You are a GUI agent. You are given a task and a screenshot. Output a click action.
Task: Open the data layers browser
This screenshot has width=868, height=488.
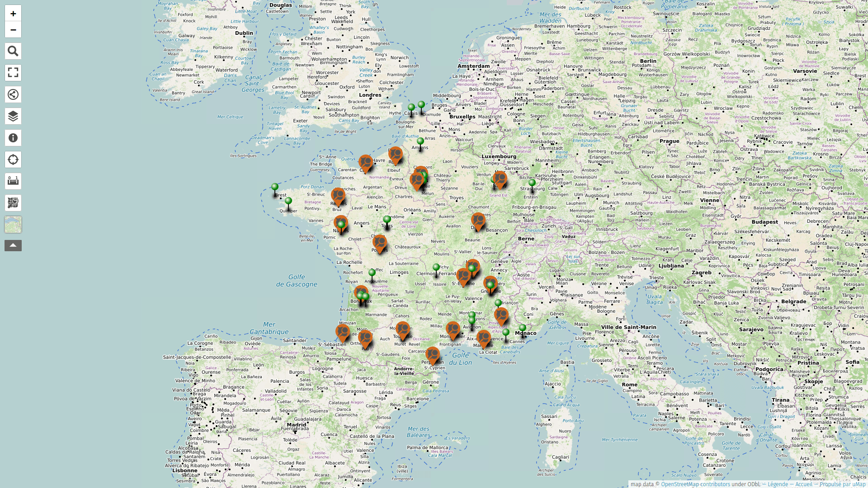pyautogui.click(x=13, y=116)
